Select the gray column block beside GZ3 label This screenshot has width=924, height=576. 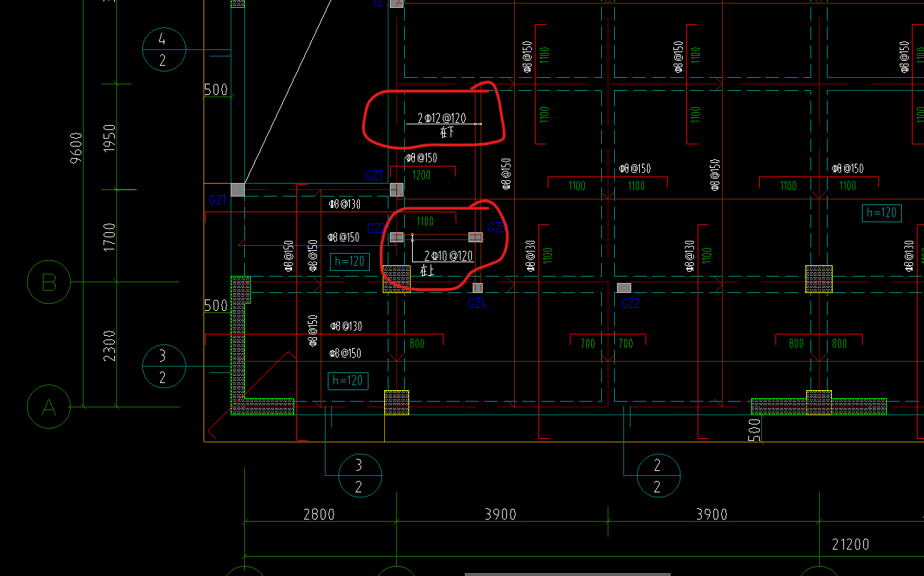[476, 237]
